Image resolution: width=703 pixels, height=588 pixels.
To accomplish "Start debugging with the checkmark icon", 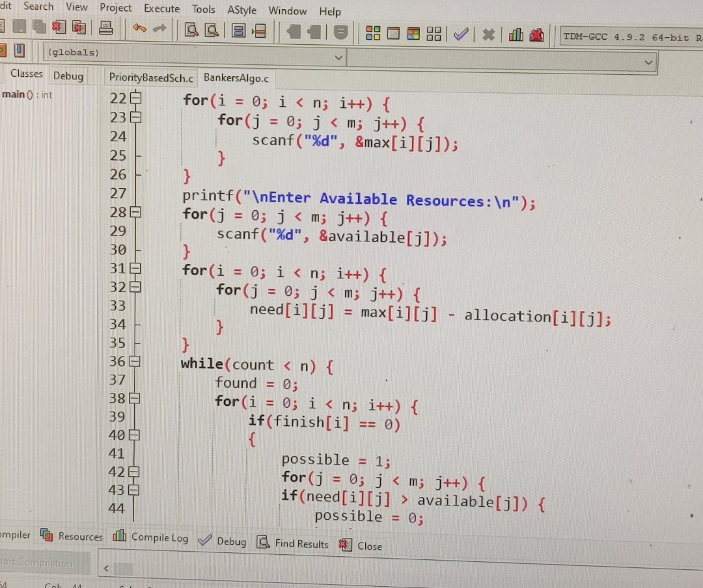I will point(461,34).
